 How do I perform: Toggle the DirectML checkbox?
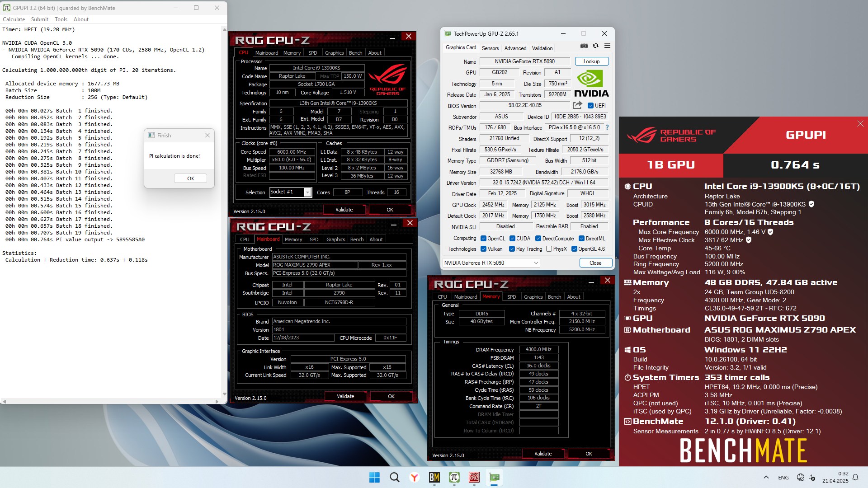[581, 239]
